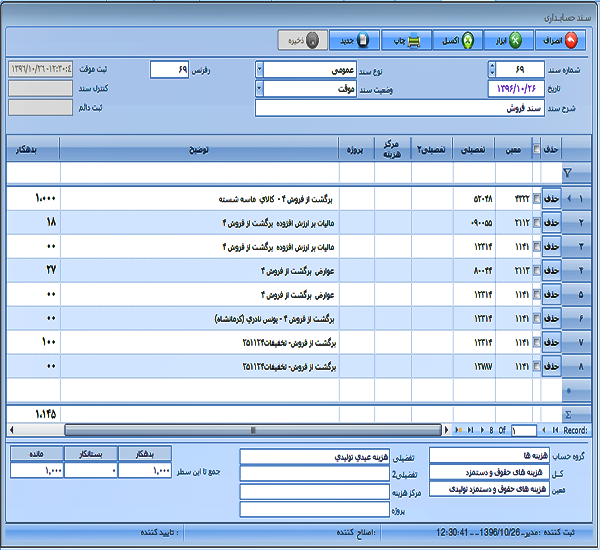Click the شماره سند field showing ۶۹
This screenshot has width=600, height=550.
coord(520,70)
